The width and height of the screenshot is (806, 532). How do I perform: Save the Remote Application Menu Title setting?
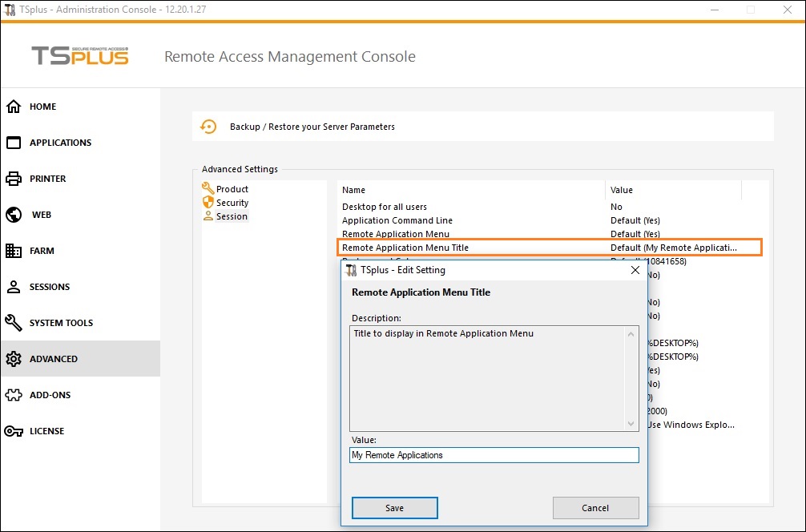(394, 508)
